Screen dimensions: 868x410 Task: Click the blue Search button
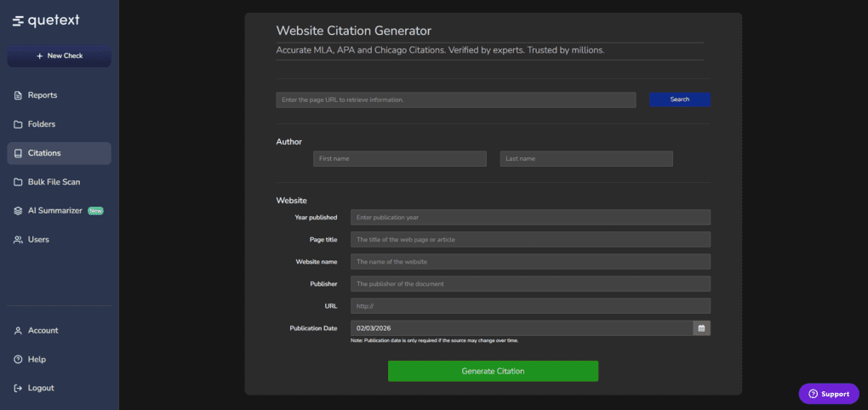(x=679, y=100)
